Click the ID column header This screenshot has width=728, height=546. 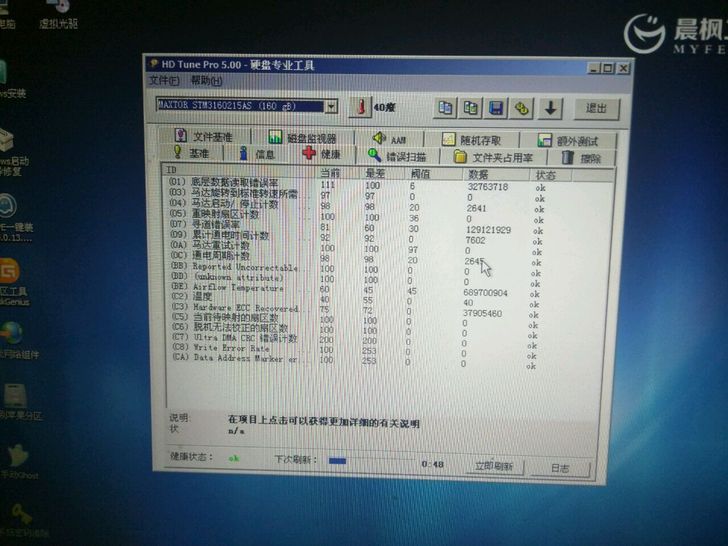point(240,170)
